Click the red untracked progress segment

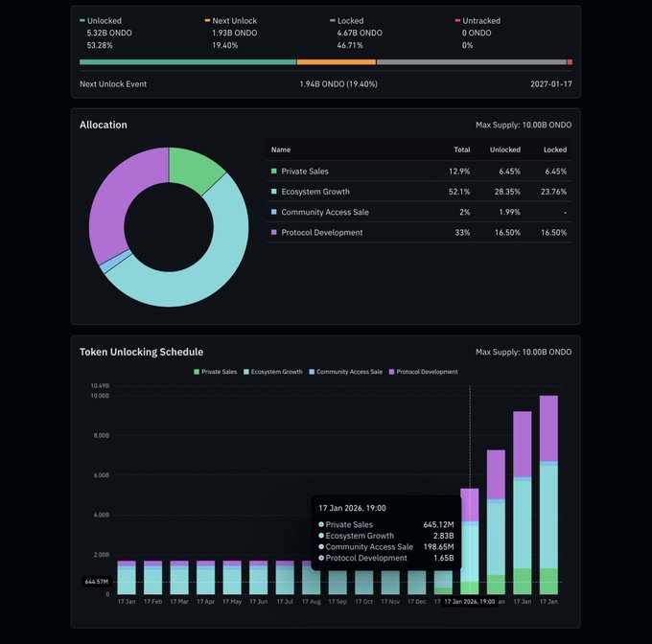point(570,62)
